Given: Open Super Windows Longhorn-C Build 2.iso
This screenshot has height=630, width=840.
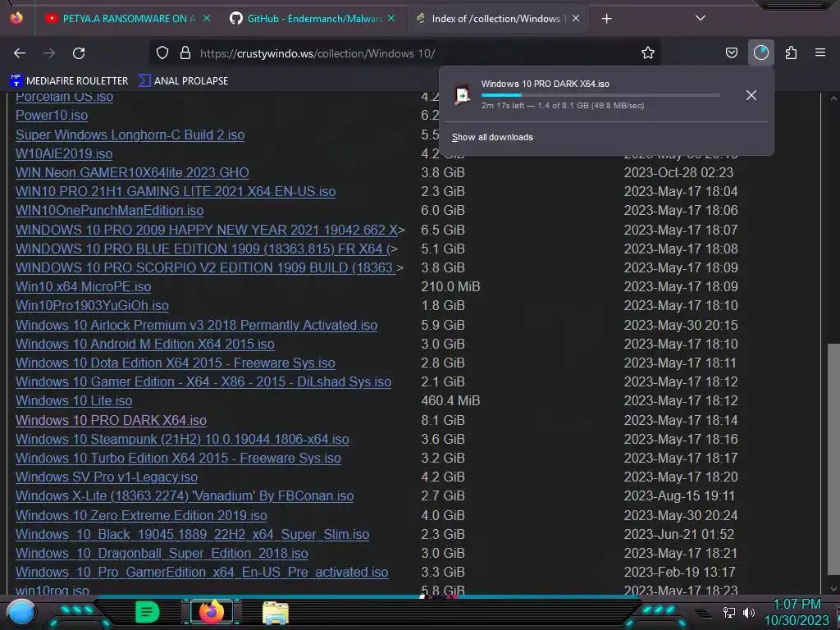Looking at the screenshot, I should [130, 135].
